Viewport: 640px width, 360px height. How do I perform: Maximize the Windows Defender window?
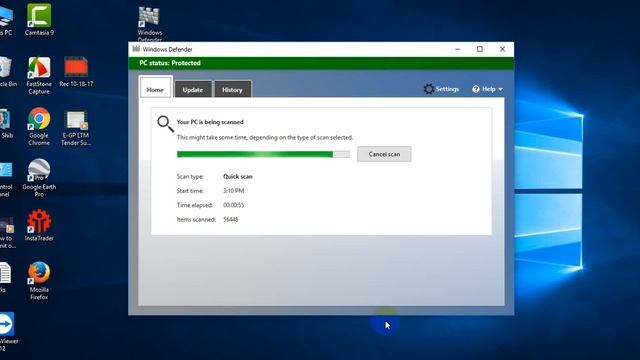480,49
